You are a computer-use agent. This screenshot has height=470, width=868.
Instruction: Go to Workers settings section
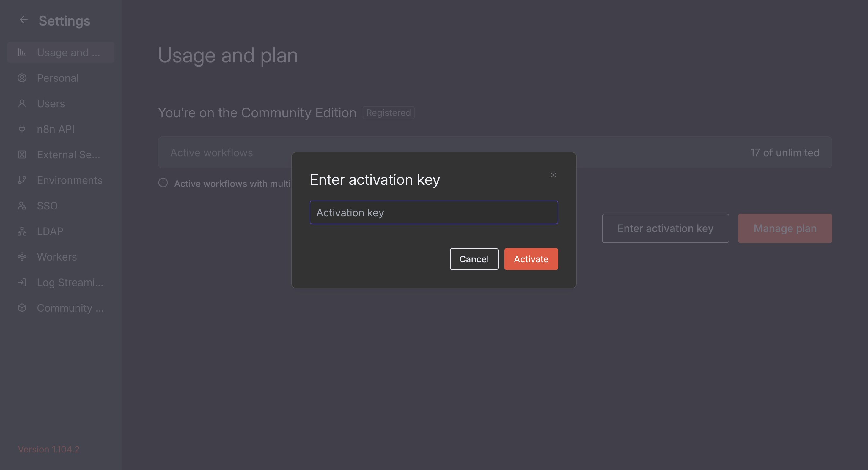56,257
